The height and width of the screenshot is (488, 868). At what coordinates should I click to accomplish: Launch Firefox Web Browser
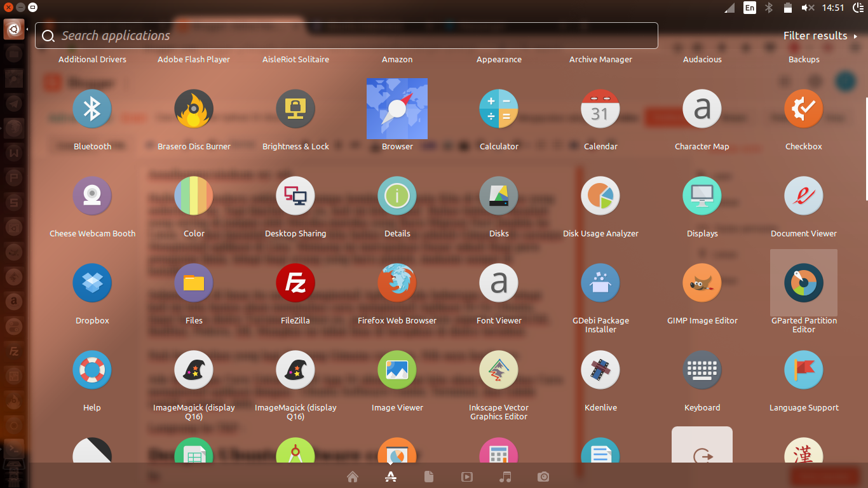(397, 283)
